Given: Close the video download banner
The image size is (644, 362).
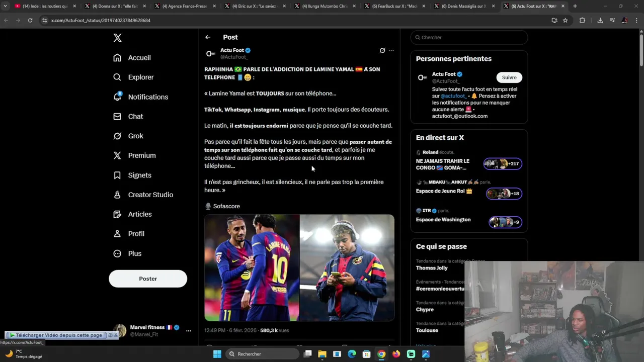Looking at the screenshot, I should tap(115, 335).
